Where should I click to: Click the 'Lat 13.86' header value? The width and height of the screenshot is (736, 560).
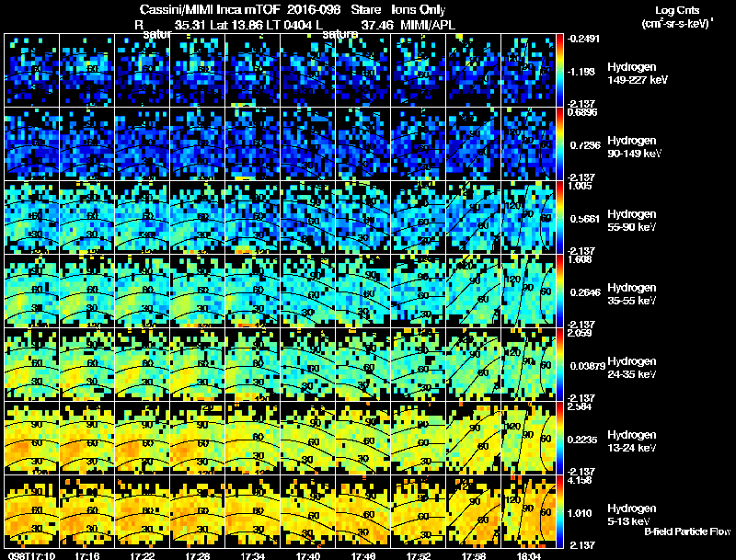[236, 25]
